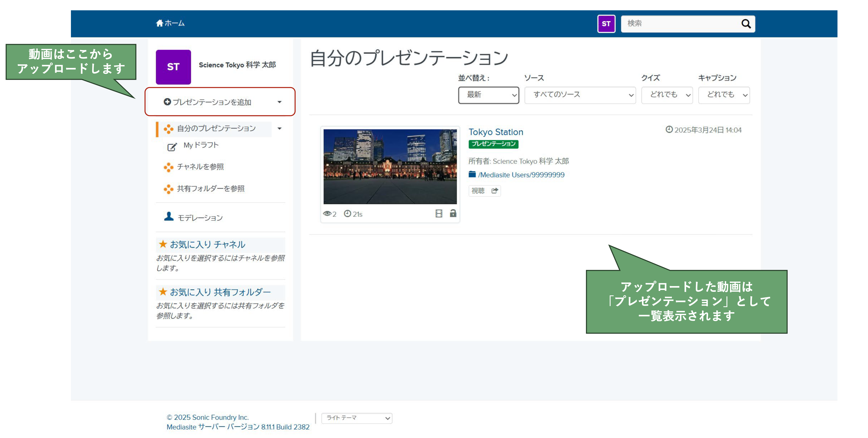Expand the プレゼンテーションを追加 dropdown arrow

click(x=279, y=102)
